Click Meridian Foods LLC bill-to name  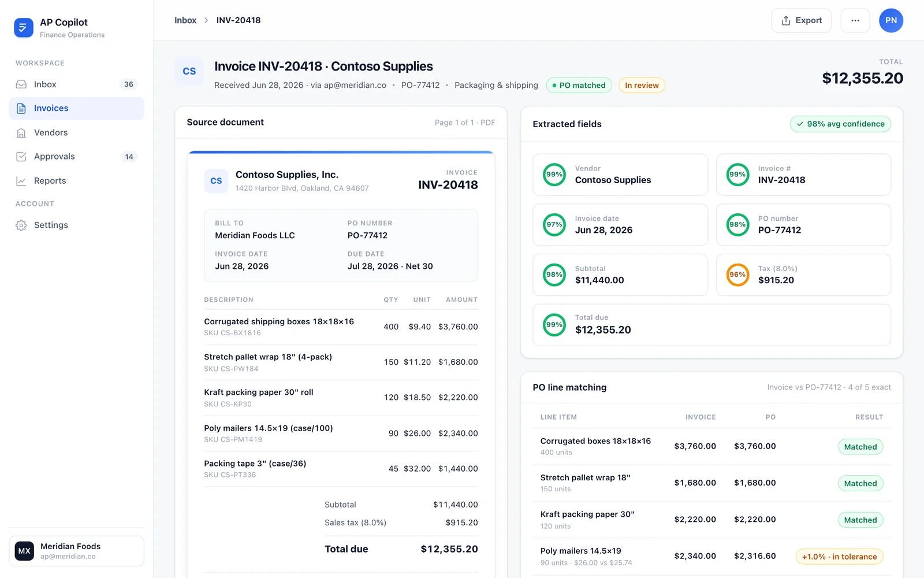(255, 236)
